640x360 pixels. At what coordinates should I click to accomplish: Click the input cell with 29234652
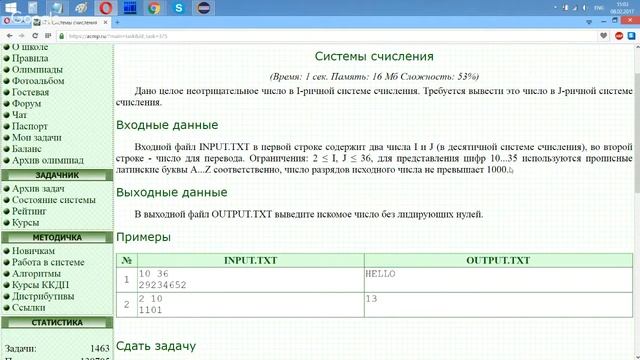click(x=251, y=280)
